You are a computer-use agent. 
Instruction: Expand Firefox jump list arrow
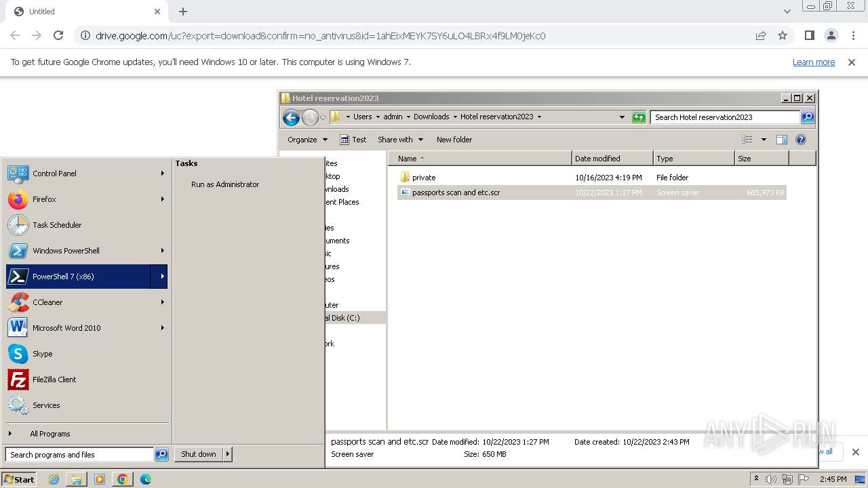click(x=162, y=199)
